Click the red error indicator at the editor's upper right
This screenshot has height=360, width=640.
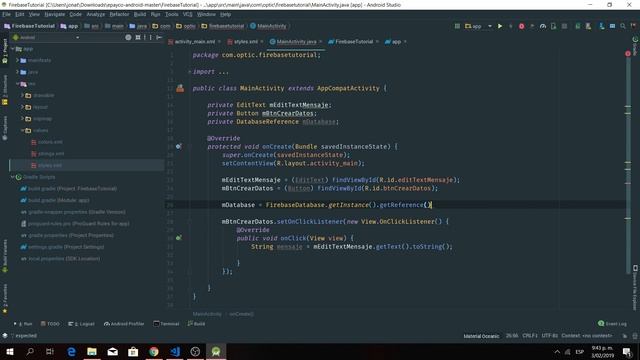pyautogui.click(x=628, y=54)
